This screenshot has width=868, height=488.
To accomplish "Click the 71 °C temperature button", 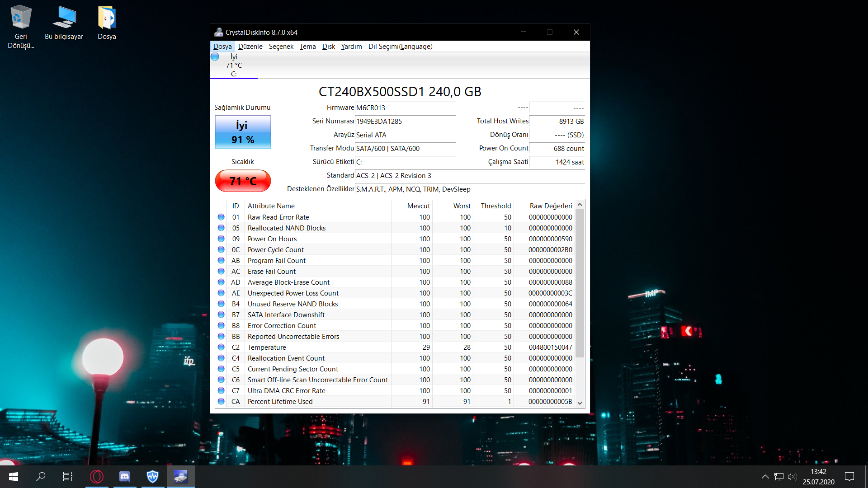I will point(243,181).
